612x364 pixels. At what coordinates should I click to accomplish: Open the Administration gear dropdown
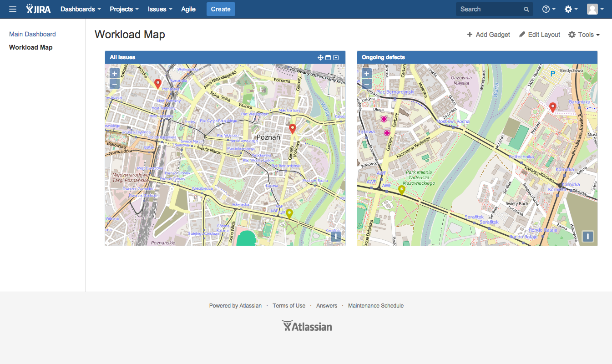pyautogui.click(x=571, y=9)
